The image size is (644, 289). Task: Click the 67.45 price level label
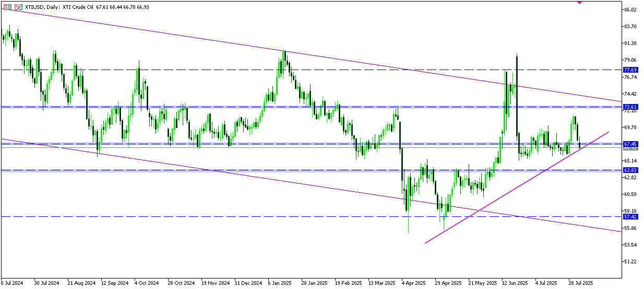630,144
